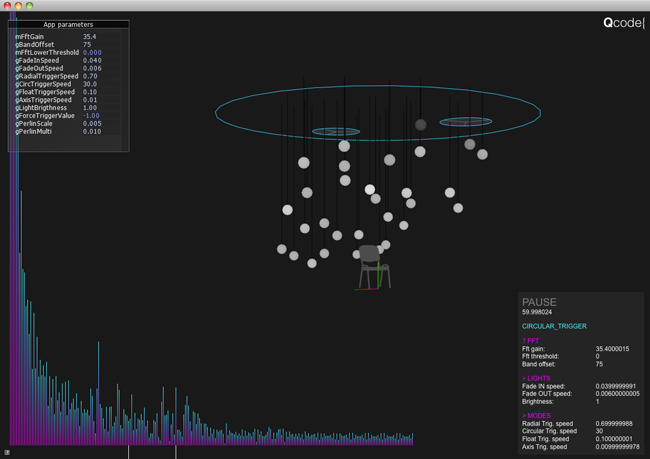Toggle the PAUSE state label

(539, 302)
